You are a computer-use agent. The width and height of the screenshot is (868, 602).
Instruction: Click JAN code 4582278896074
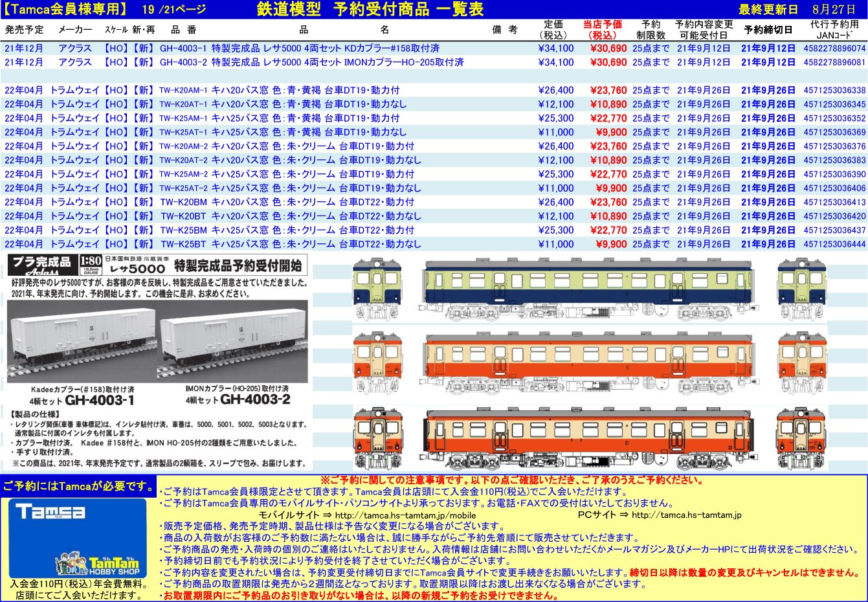tap(834, 49)
